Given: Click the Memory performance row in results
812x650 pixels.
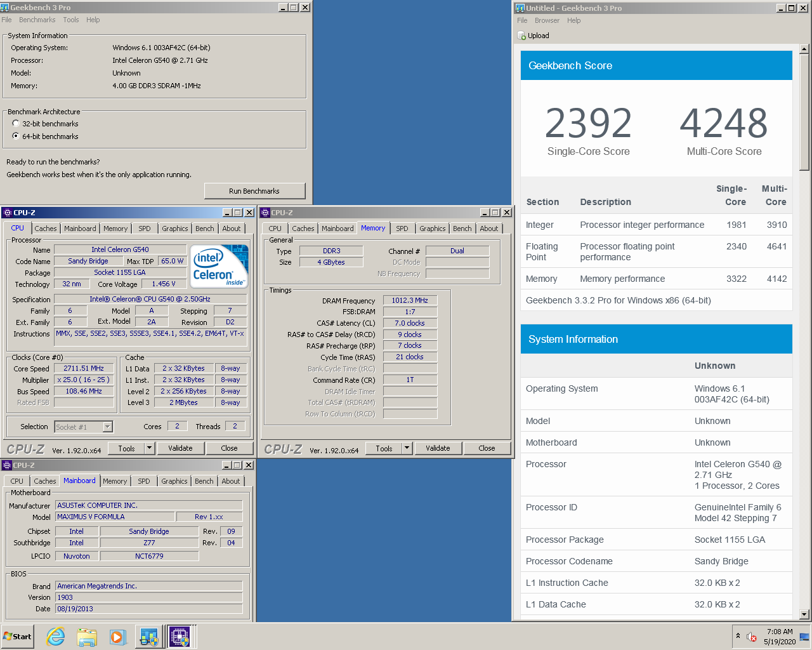Looking at the screenshot, I should 657,279.
